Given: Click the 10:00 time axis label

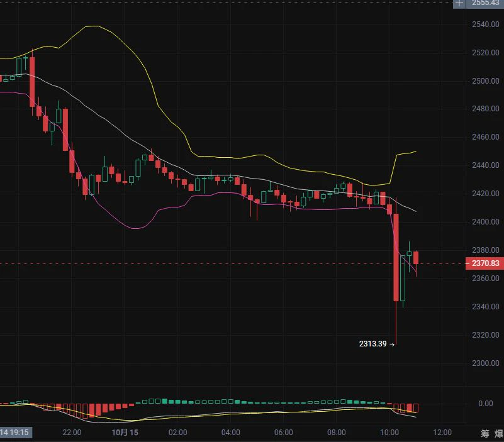Looking at the screenshot, I should pyautogui.click(x=389, y=433).
